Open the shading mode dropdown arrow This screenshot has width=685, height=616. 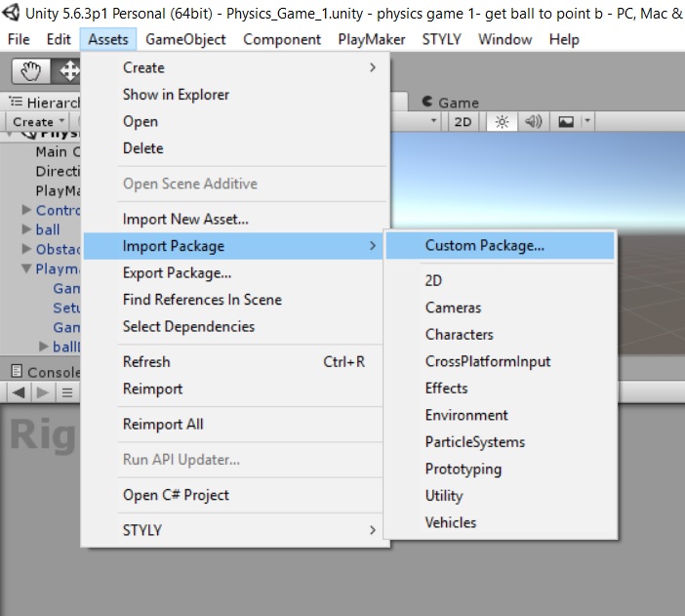pyautogui.click(x=433, y=120)
